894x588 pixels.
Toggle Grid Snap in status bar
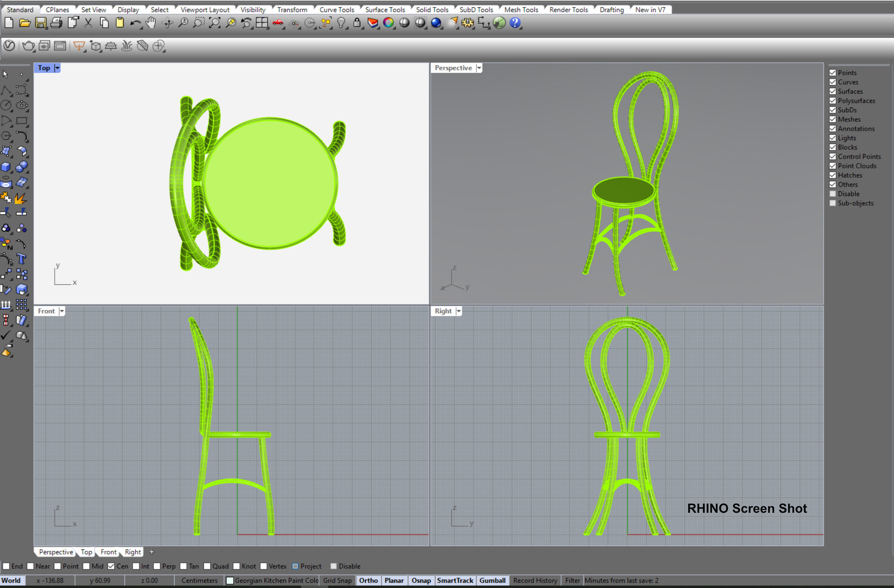337,580
